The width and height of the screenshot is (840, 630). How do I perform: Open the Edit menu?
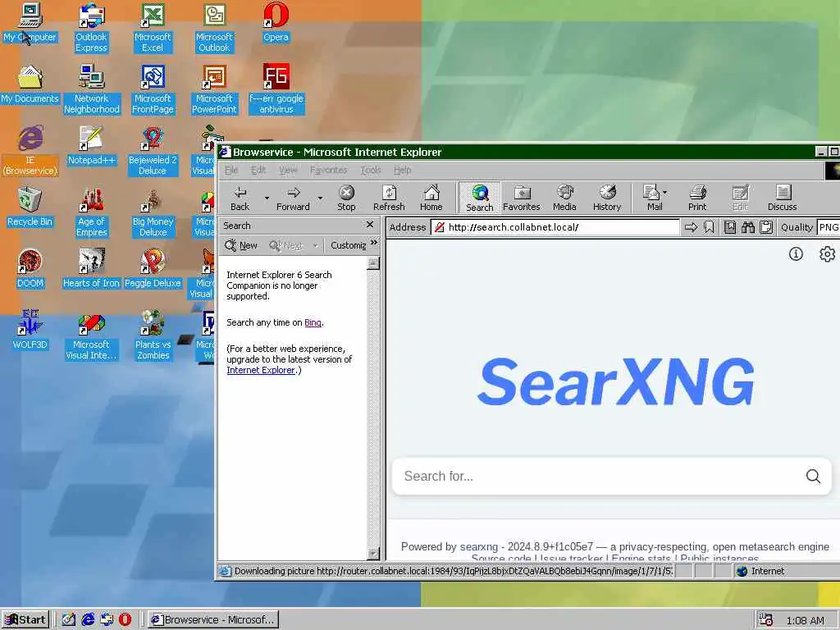(258, 170)
